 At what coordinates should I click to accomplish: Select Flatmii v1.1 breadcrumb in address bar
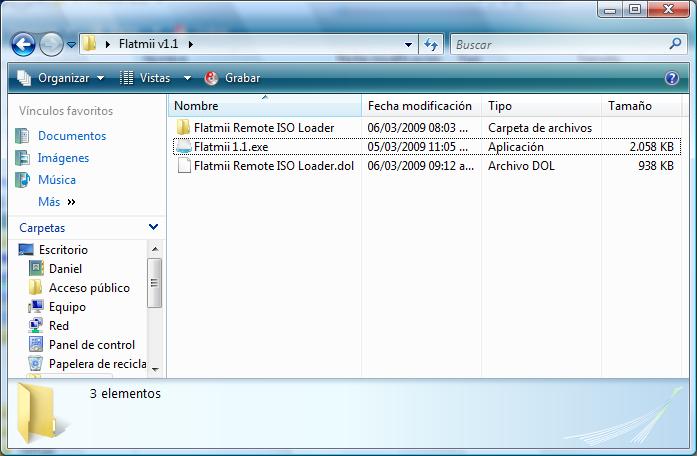tap(148, 44)
